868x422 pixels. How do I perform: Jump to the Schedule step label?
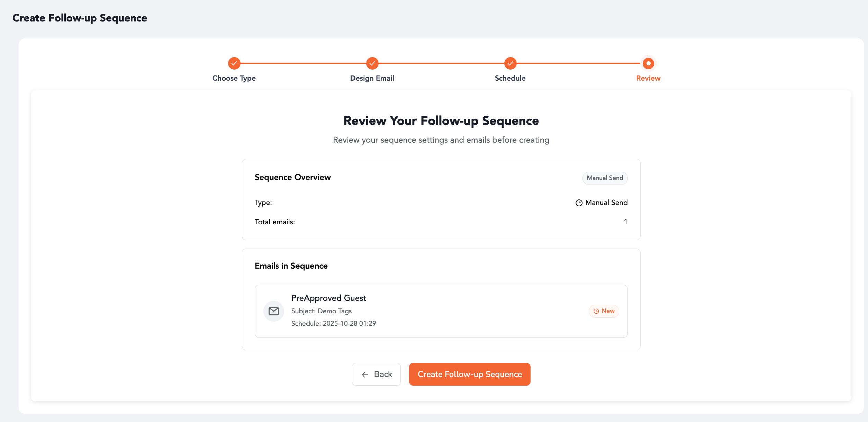click(x=510, y=78)
